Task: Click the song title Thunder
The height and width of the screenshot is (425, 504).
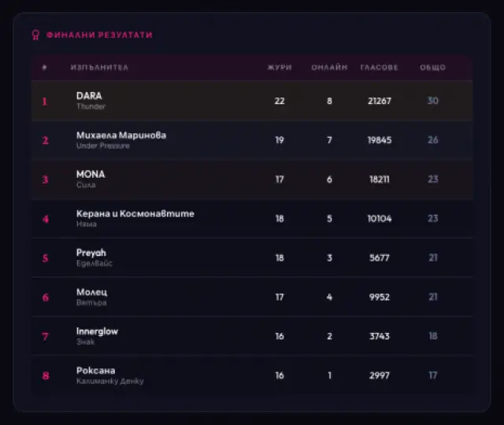Action: [x=91, y=106]
